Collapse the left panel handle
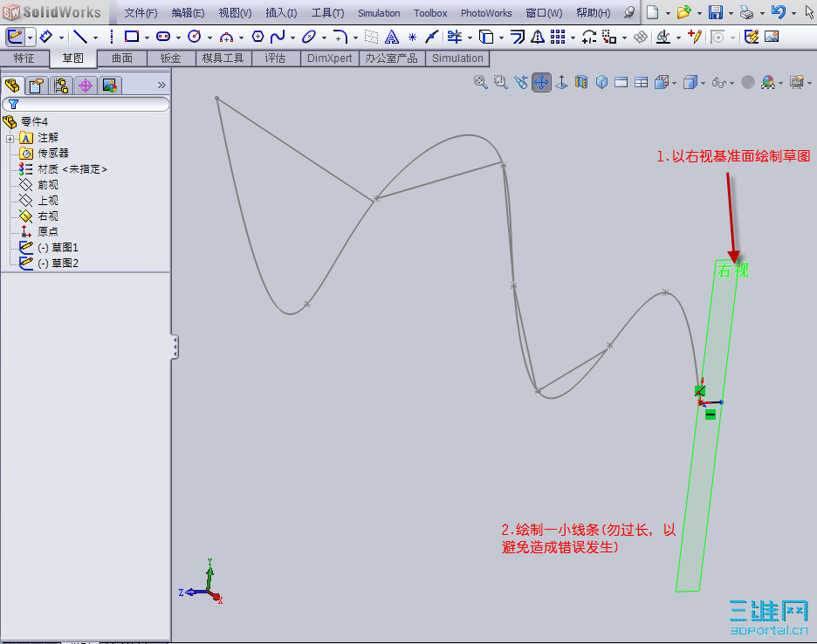The image size is (817, 644). [x=175, y=347]
